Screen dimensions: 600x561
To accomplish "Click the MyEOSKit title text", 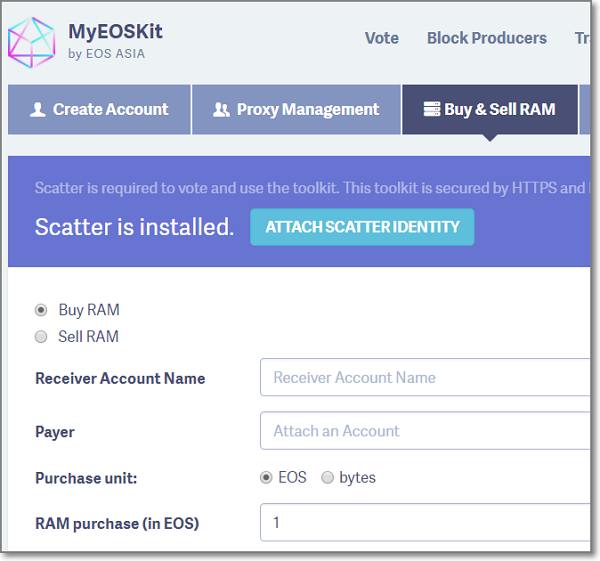I will [x=115, y=31].
